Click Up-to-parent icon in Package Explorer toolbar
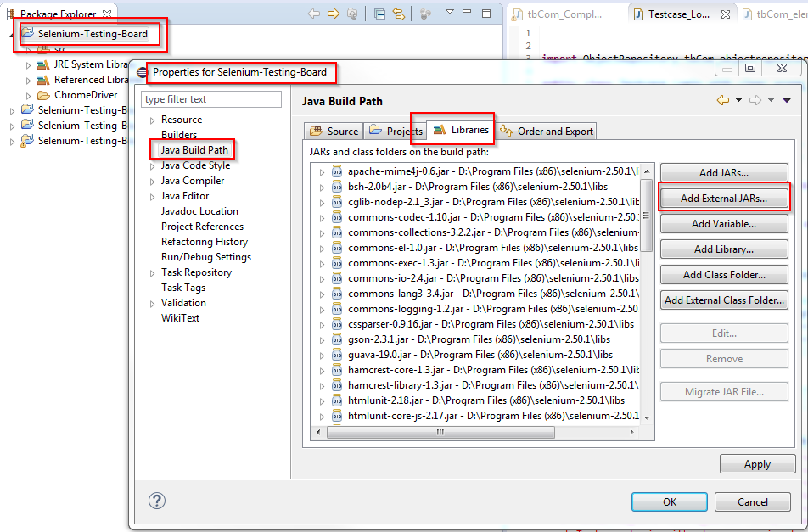Screen dimensions: 808x532 click(x=352, y=14)
